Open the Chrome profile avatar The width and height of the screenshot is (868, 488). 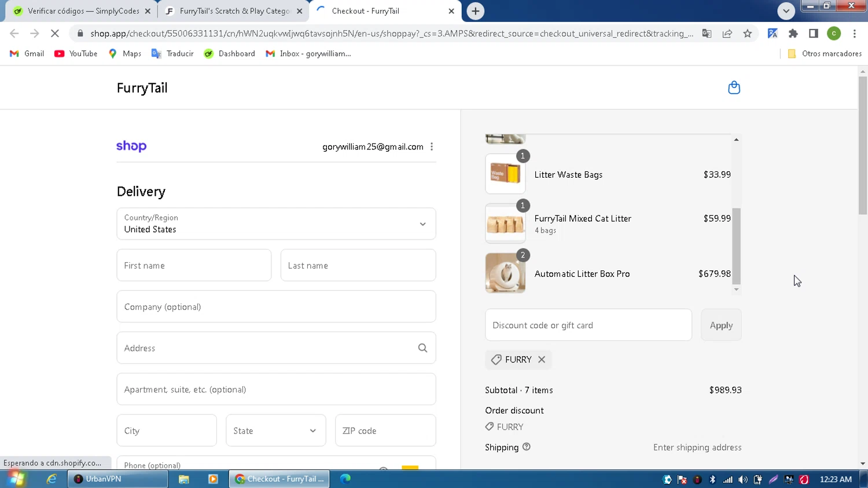[834, 34]
